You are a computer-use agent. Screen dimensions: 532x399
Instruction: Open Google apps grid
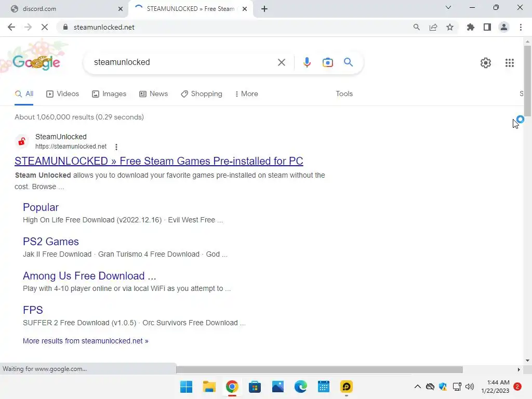509,63
